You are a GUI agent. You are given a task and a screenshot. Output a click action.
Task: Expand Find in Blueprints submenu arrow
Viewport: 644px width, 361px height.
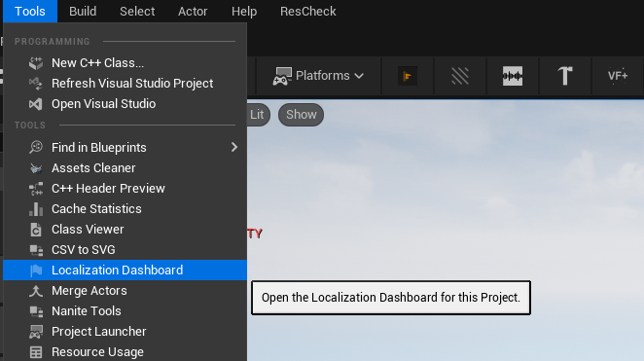coord(234,147)
